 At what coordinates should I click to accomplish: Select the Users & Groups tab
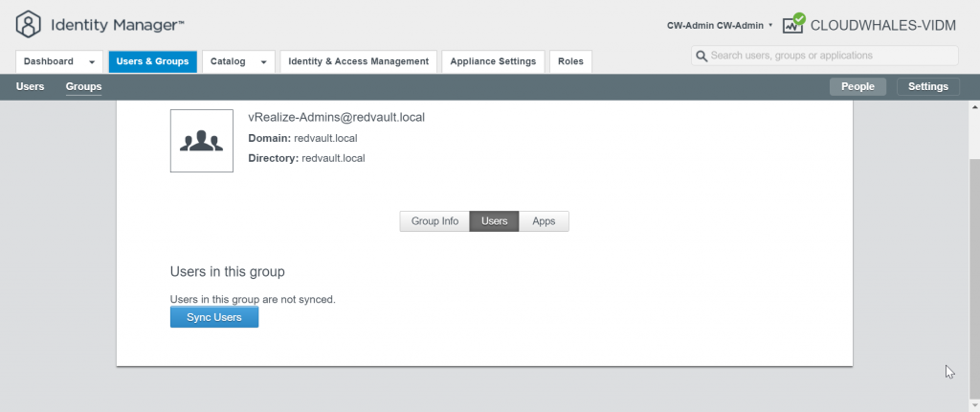coord(152,61)
